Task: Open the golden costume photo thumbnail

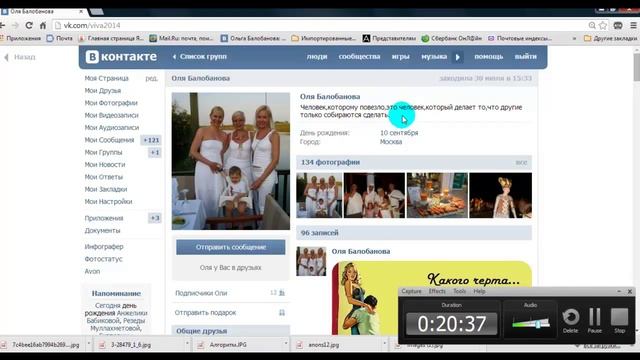Action: pyautogui.click(x=500, y=195)
